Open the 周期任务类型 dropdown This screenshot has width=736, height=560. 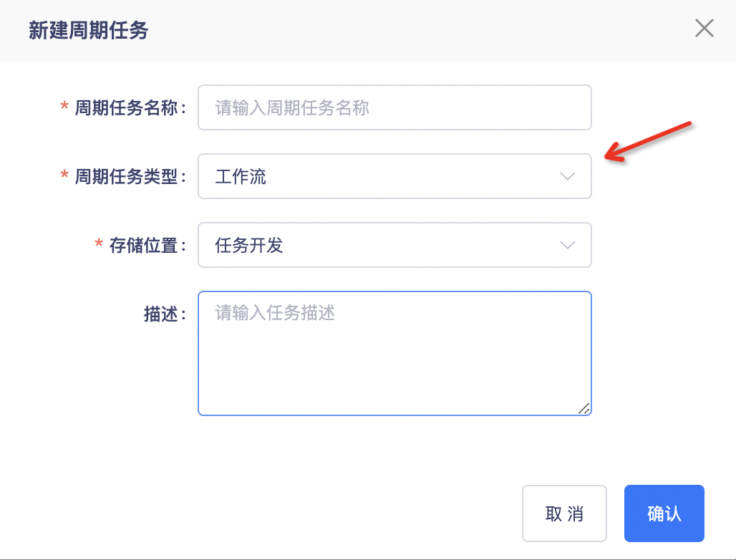pyautogui.click(x=394, y=177)
